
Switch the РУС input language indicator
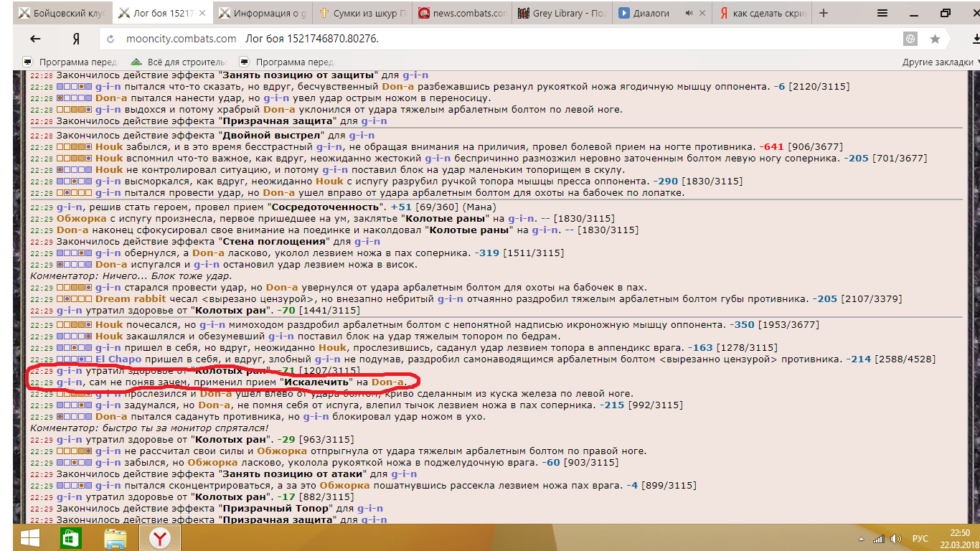(x=920, y=538)
